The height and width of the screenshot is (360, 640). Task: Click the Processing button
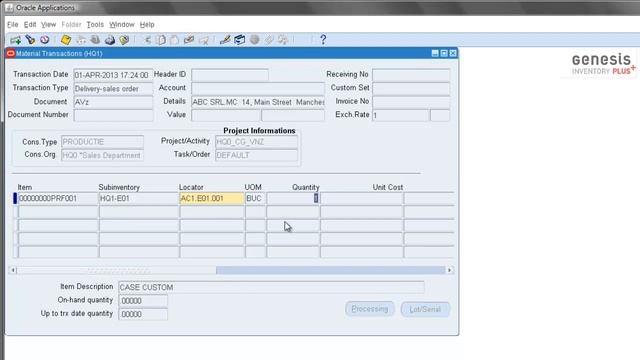pyautogui.click(x=370, y=309)
